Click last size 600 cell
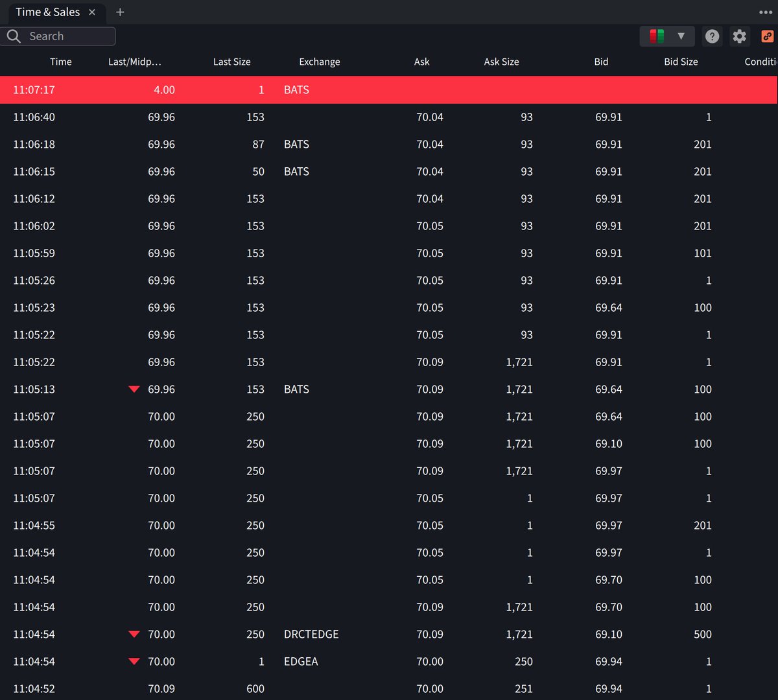The image size is (778, 700). pyautogui.click(x=255, y=689)
